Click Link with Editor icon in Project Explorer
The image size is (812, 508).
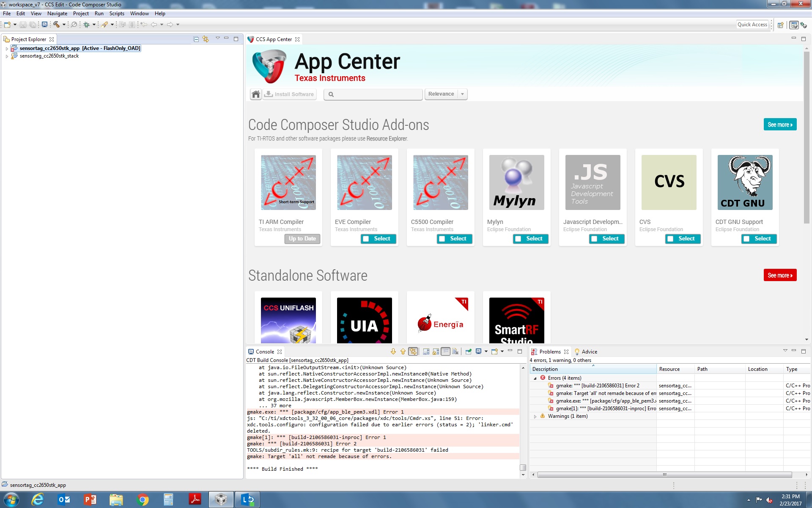point(206,39)
